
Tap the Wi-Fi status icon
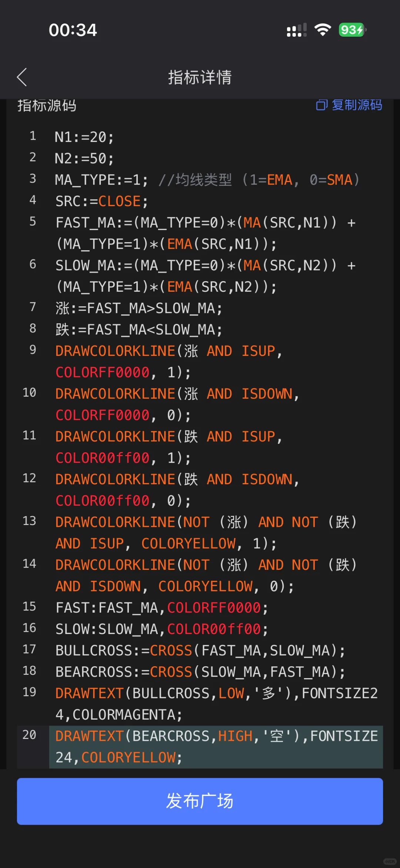pyautogui.click(x=323, y=30)
